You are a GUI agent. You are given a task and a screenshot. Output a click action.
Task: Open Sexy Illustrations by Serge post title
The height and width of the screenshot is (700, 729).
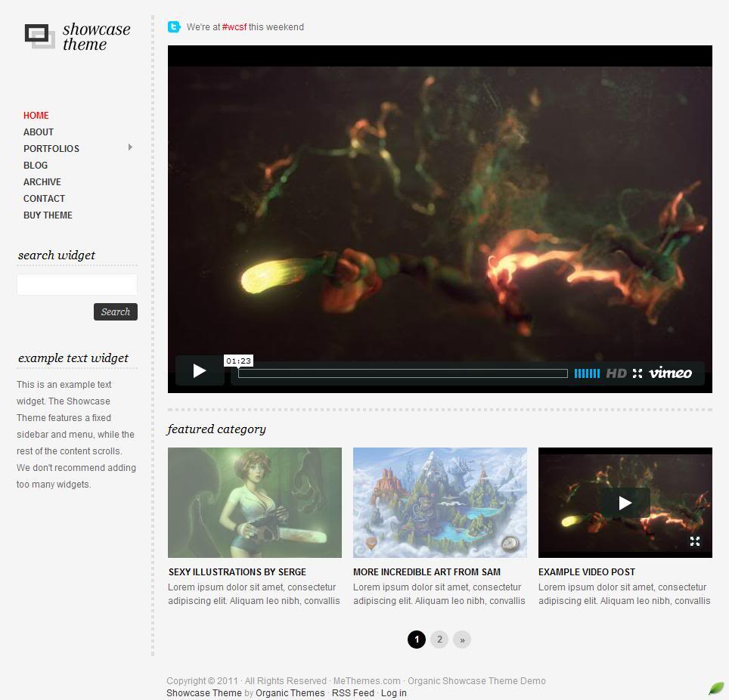(x=237, y=572)
